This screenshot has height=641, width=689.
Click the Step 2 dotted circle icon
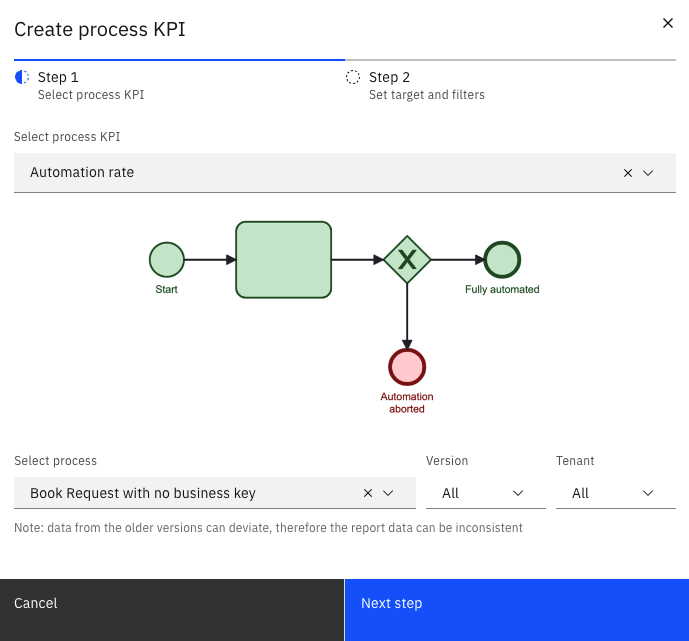[x=353, y=78]
